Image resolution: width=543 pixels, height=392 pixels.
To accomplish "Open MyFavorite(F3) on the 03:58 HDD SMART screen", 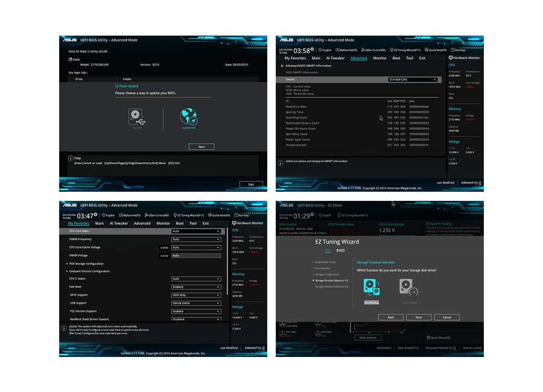I will click(346, 50).
